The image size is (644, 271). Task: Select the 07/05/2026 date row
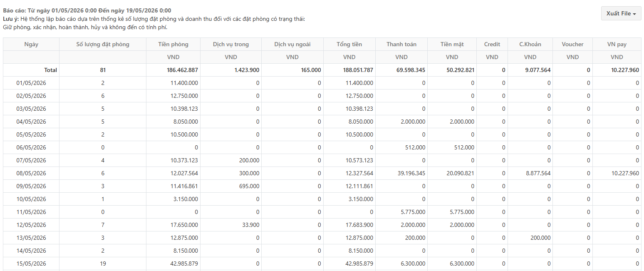coord(322,160)
